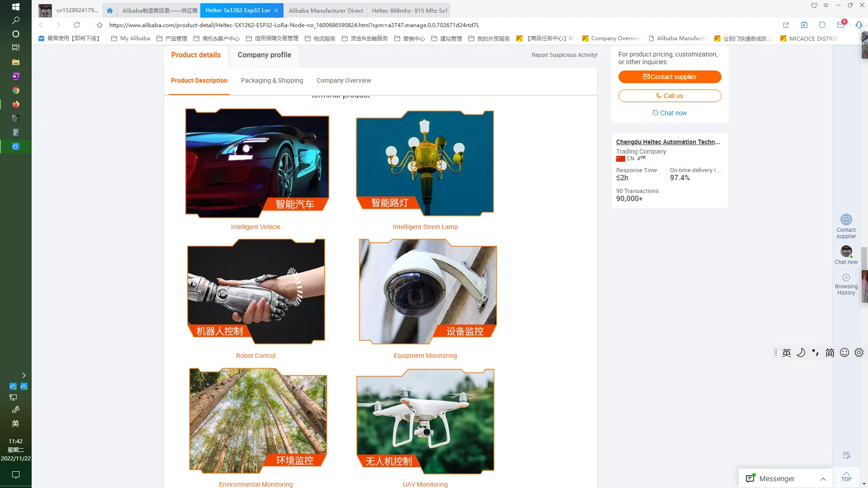Screen dimensions: 868x488
Task: Open input method settings gear
Action: (859, 352)
